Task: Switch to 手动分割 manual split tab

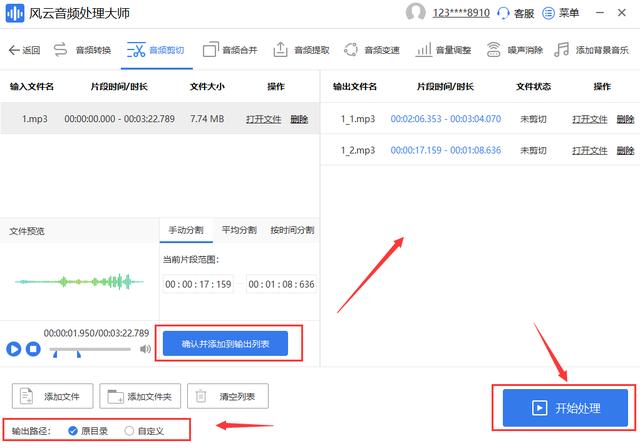Action: pos(186,230)
